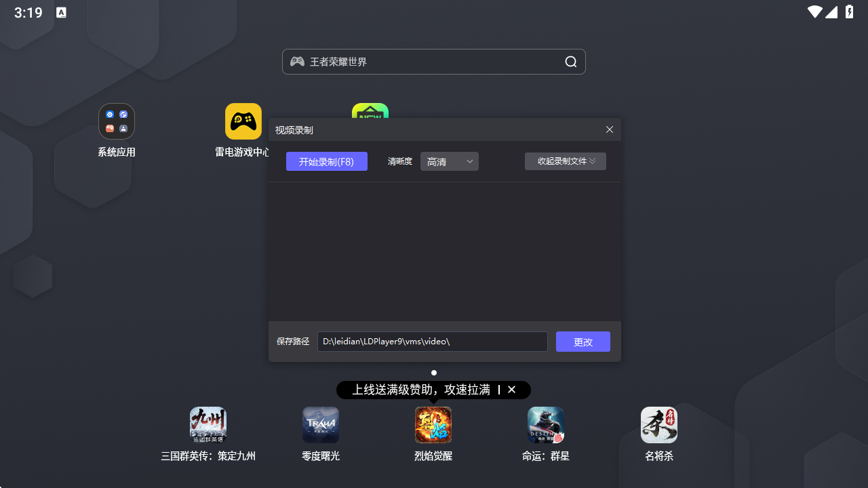Click the battery indicator in the status bar
Image resolution: width=868 pixels, height=488 pixels.
click(850, 12)
